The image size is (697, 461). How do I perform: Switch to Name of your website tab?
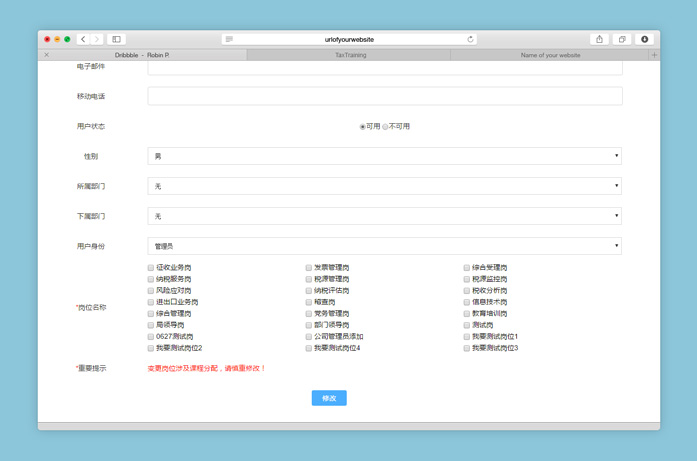550,55
